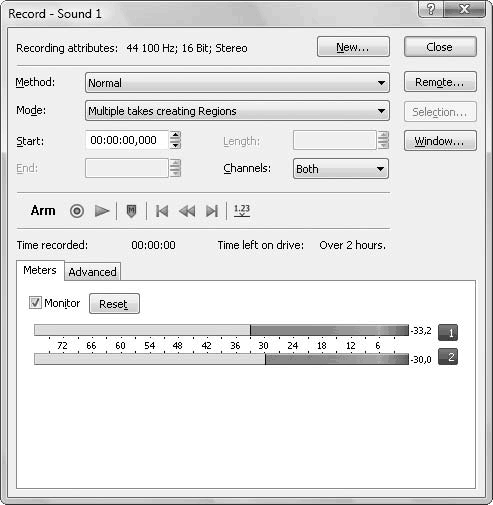Click the channel 2 meter indicator
Viewport: 493px width, 505px height.
[x=448, y=357]
